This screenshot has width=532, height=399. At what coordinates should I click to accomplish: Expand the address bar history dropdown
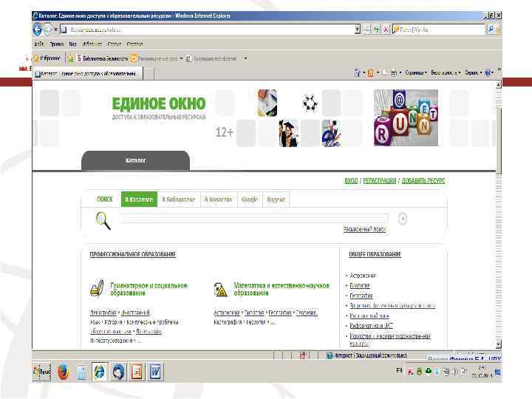[358, 30]
